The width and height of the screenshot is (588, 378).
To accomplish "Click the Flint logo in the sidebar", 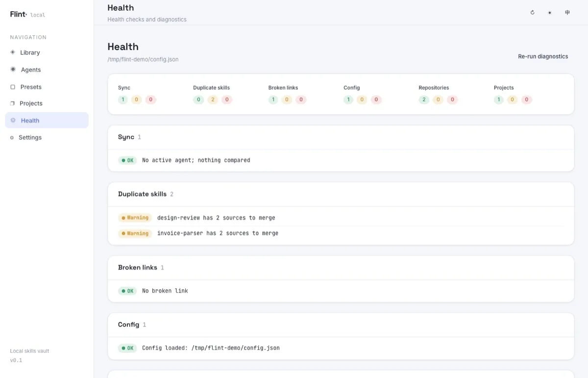I will (19, 14).
